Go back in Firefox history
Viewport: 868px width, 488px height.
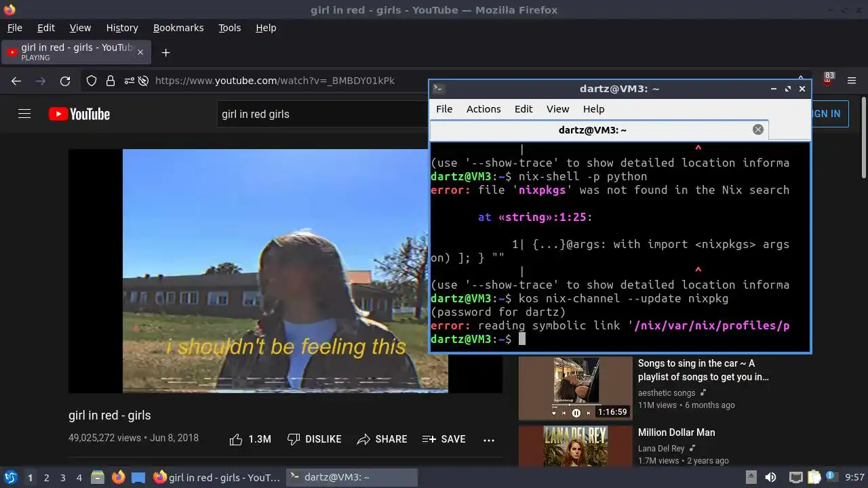pos(16,81)
